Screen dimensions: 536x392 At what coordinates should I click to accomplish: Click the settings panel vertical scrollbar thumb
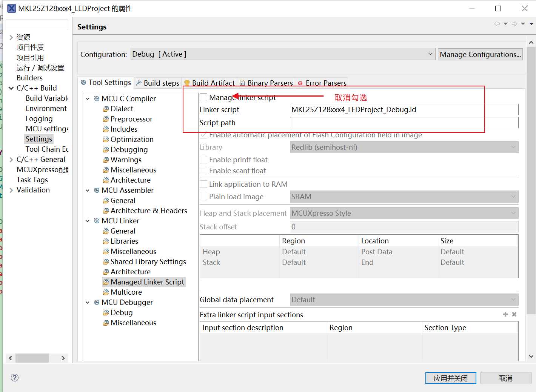click(x=531, y=180)
